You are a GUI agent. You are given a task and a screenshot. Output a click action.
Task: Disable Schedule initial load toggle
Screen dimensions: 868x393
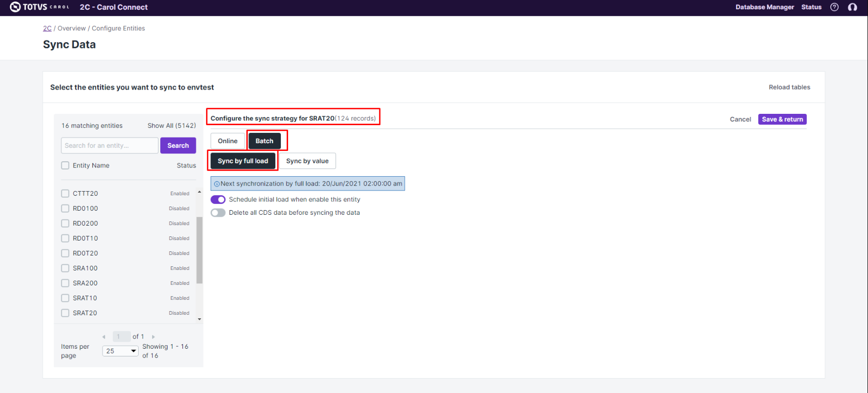click(x=218, y=200)
